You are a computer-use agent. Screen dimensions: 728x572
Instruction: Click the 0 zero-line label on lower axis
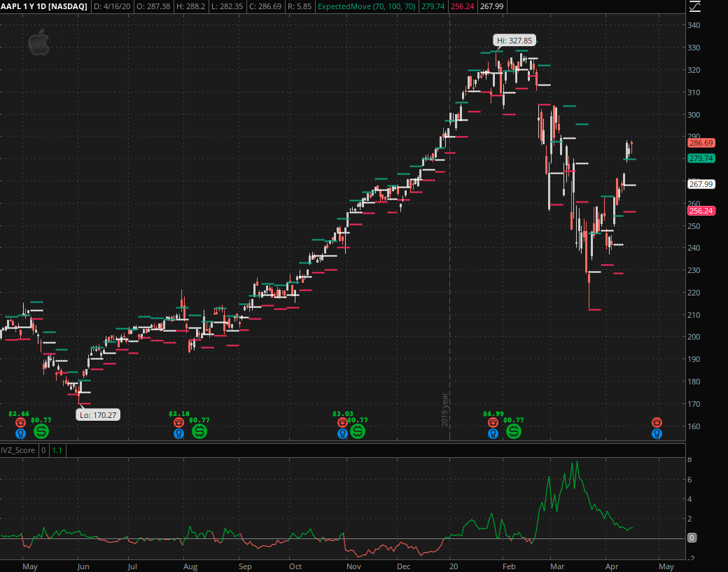692,538
